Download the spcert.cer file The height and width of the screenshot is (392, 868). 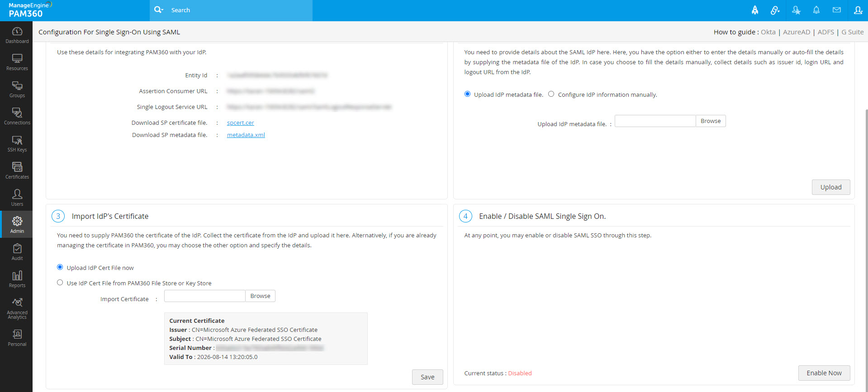coord(240,123)
